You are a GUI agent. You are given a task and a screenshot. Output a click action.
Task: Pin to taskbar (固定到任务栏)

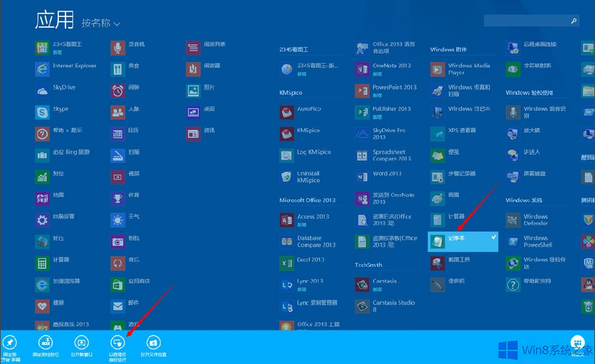pos(46,347)
